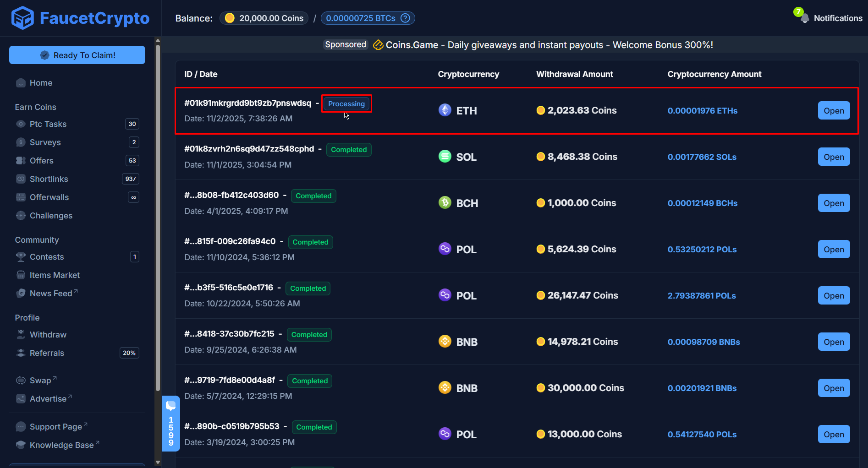Open Shortlinks via its chain icon

coord(21,179)
